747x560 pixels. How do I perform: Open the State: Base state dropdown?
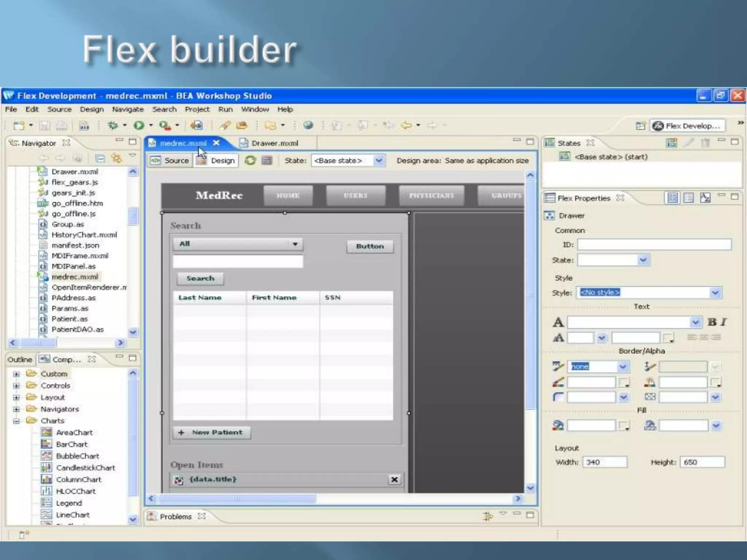(x=379, y=160)
